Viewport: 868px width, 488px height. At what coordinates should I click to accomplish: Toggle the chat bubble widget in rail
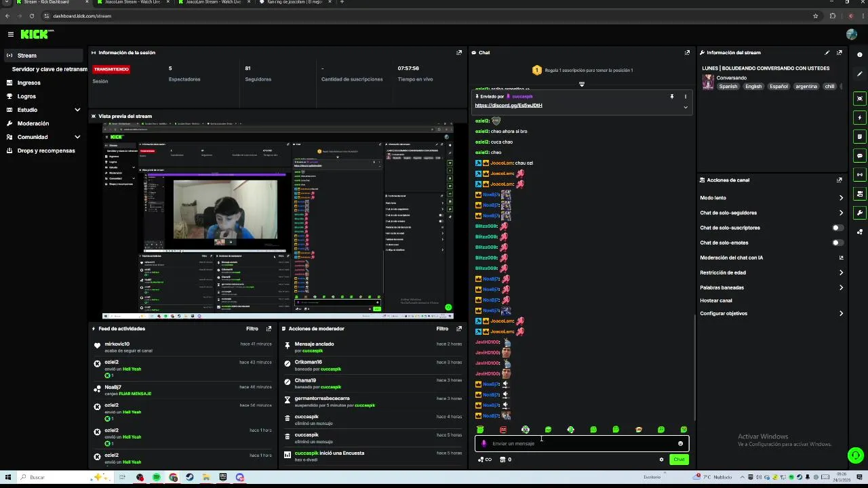(x=860, y=156)
